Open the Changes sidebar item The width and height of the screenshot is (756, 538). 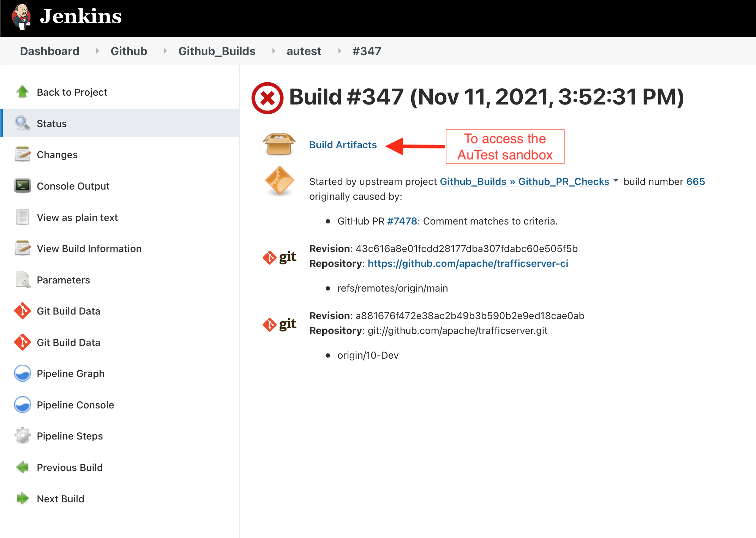coord(57,155)
